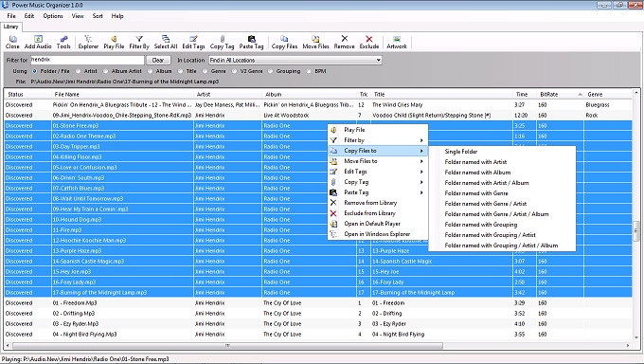
Task: Choose Remove from Library context entry
Action: pyautogui.click(x=378, y=203)
